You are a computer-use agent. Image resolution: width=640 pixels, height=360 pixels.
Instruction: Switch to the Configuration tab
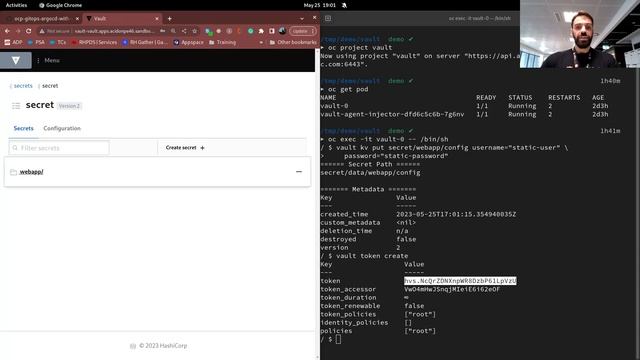click(x=62, y=128)
